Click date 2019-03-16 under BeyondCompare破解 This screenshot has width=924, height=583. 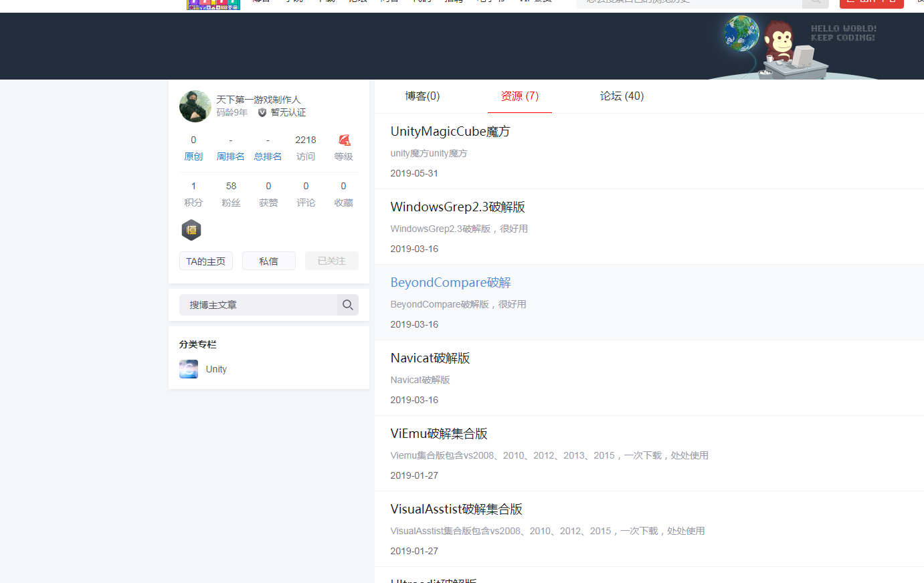pos(414,324)
